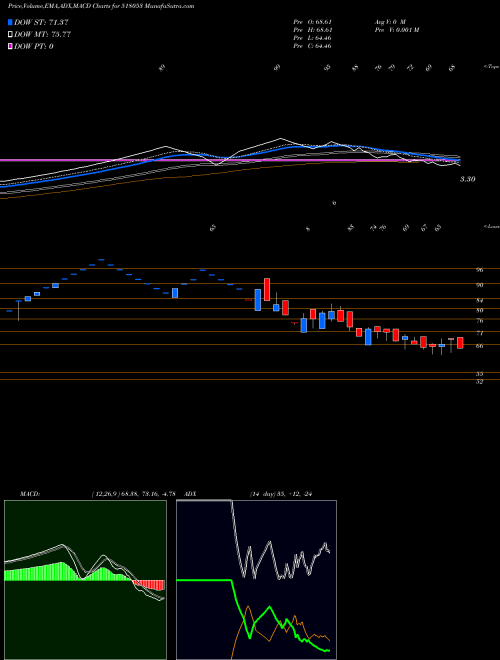Select the 'DOW ST: 71.37' legend text
This screenshot has height=660, width=500.
(42, 22)
